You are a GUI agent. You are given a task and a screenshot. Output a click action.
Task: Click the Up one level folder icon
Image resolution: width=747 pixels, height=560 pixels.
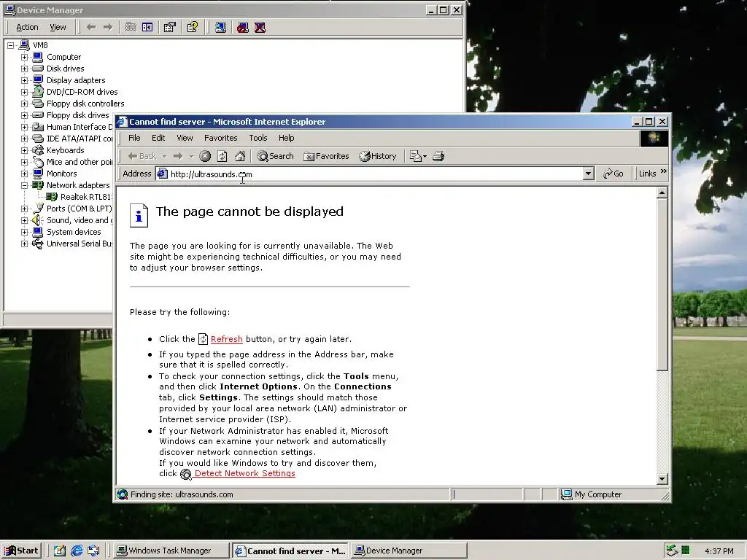click(x=131, y=27)
